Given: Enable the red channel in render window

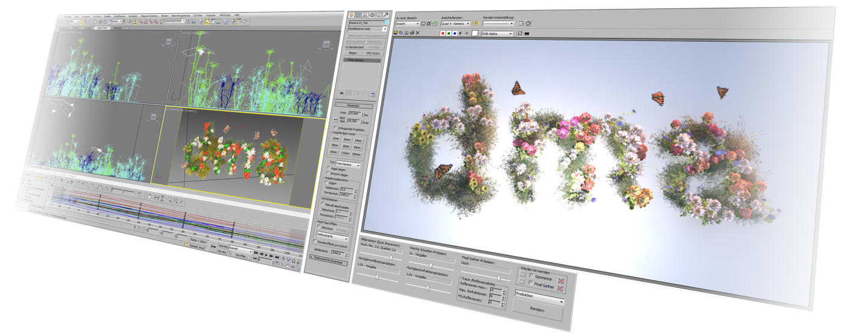Looking at the screenshot, I should click(x=443, y=33).
